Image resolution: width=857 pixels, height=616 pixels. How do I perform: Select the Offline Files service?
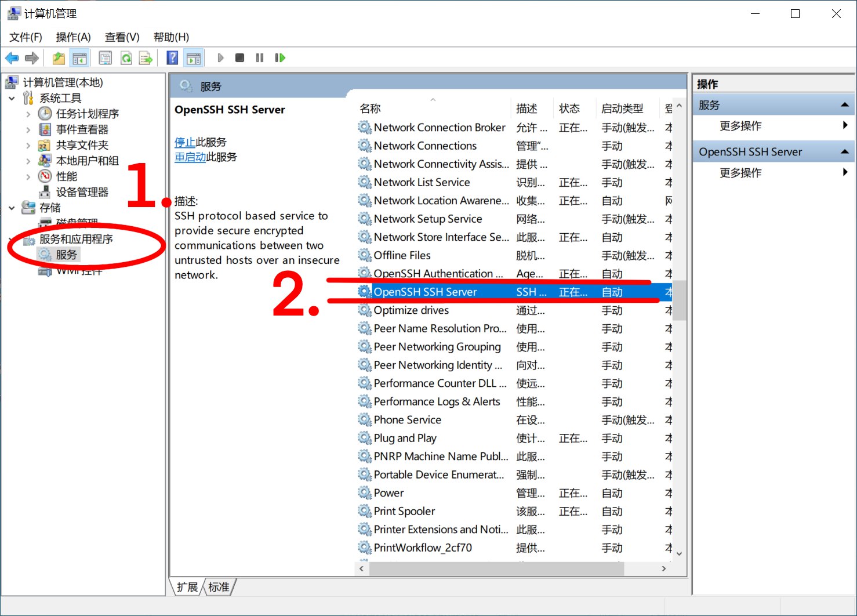pos(514,255)
